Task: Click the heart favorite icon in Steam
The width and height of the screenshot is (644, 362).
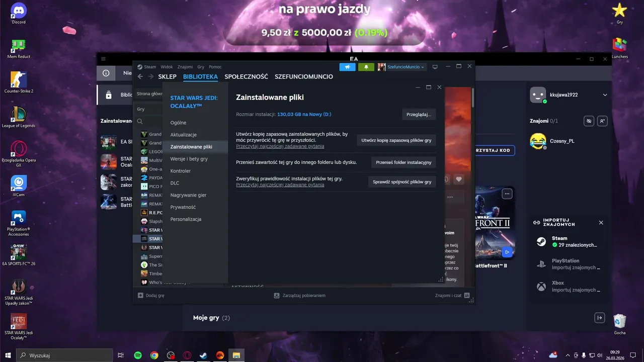Action: 458,179
